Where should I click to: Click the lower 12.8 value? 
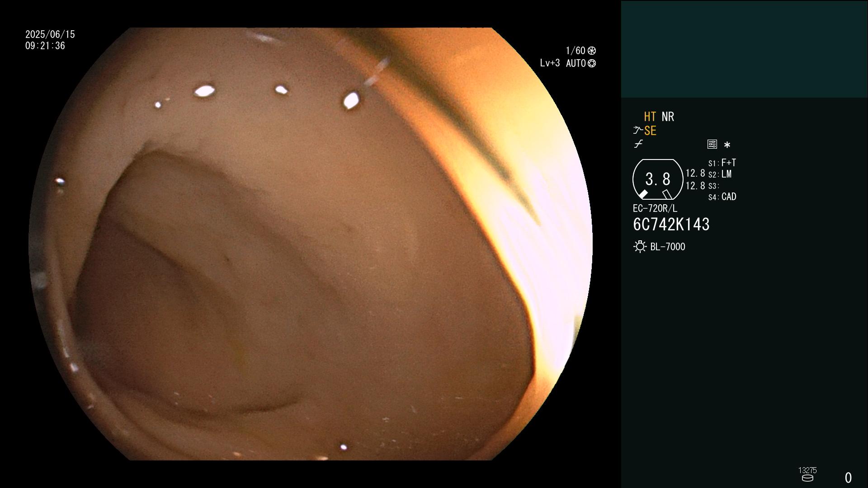pyautogui.click(x=695, y=186)
